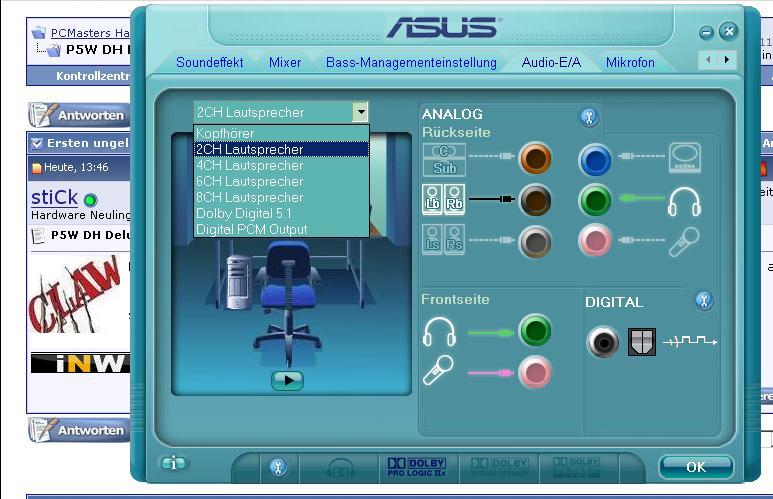Click the optical S/PDIF connector icon
The image size is (773, 499).
[x=641, y=341]
